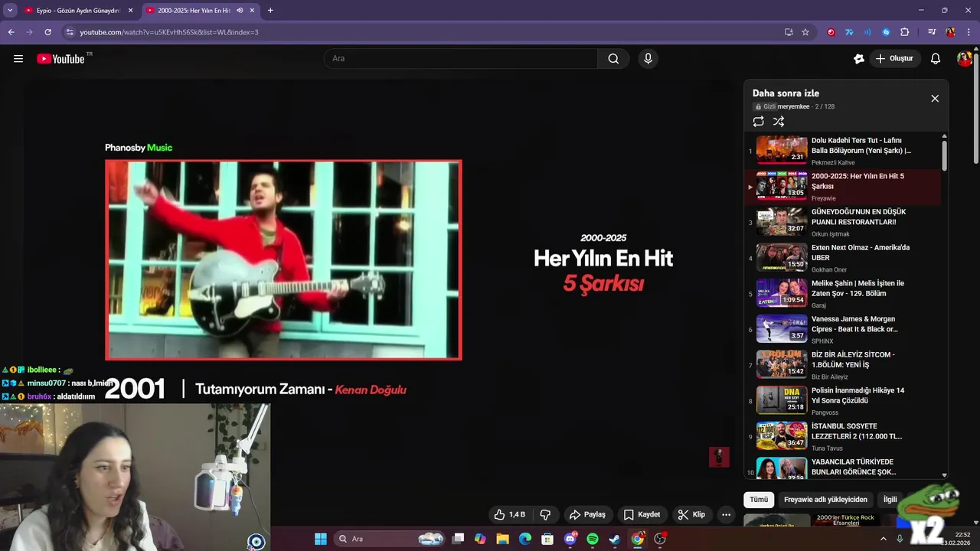Click the red circular extension icon
Viewport: 980px width, 551px height.
click(831, 32)
